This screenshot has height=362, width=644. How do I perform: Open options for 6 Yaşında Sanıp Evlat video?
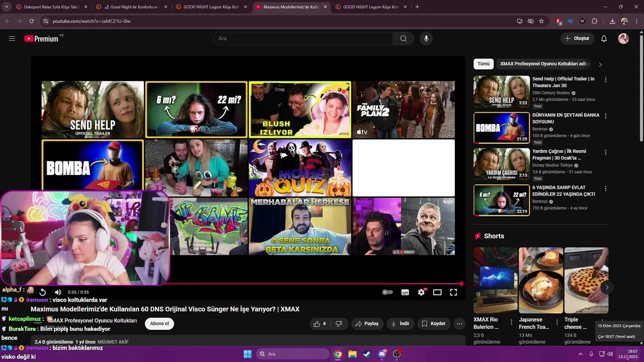[x=606, y=189]
